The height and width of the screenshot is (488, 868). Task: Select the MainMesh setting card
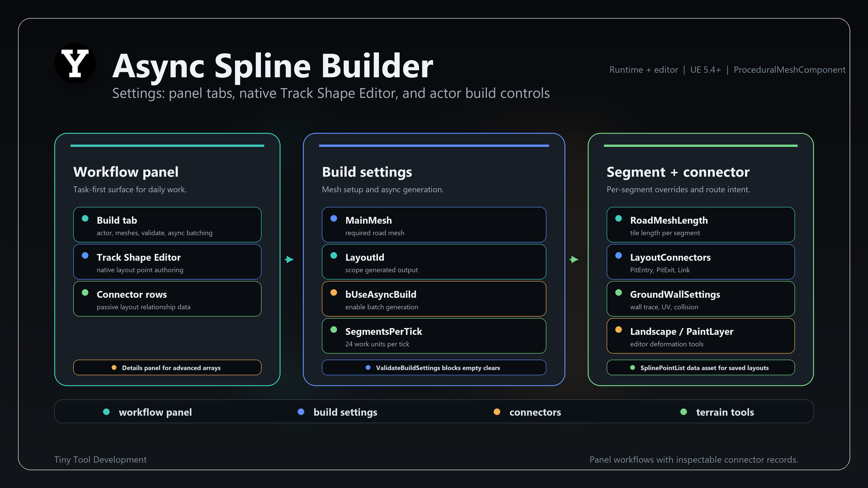pyautogui.click(x=434, y=225)
